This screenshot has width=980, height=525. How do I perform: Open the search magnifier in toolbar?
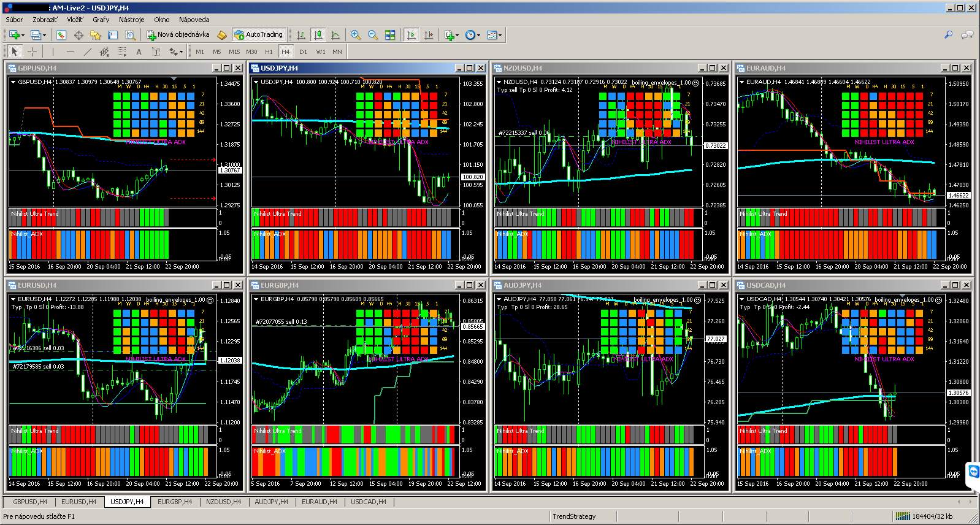click(x=948, y=35)
